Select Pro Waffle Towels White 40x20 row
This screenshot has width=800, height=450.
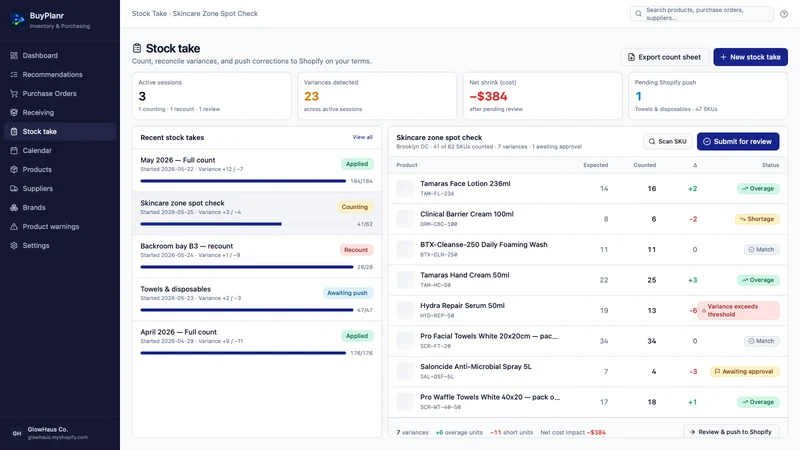pyautogui.click(x=588, y=402)
